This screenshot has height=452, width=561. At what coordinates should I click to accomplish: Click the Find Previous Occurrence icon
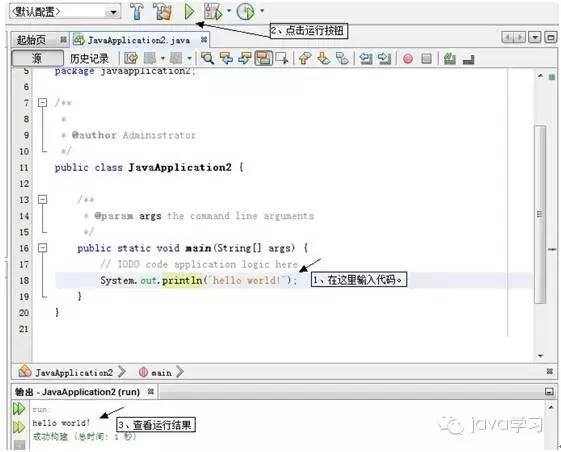pyautogui.click(x=226, y=58)
